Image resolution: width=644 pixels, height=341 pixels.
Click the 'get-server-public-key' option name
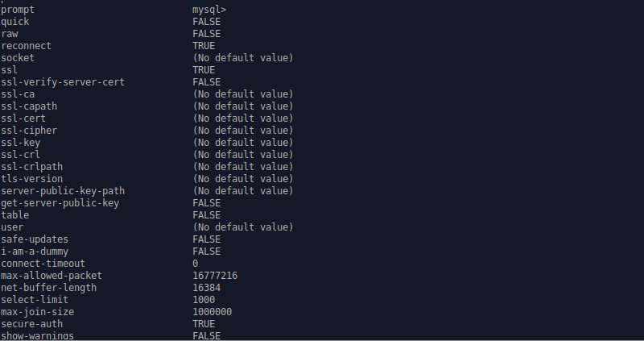(x=60, y=203)
